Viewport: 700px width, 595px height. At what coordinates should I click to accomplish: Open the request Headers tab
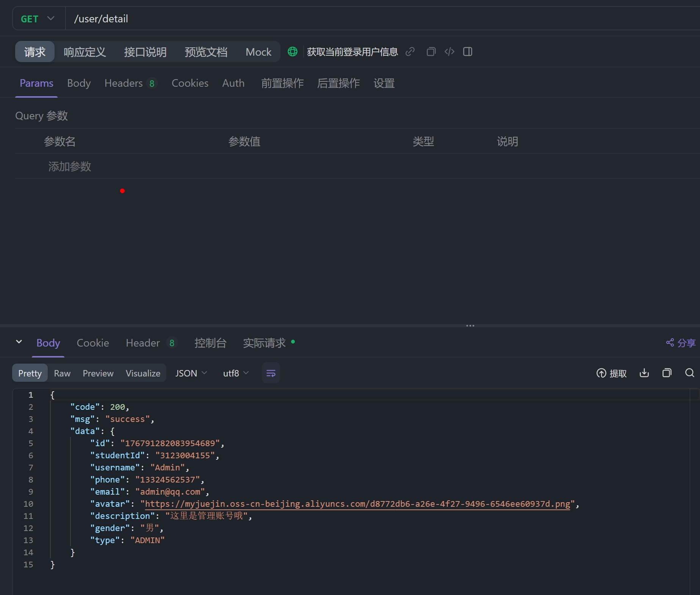[131, 83]
